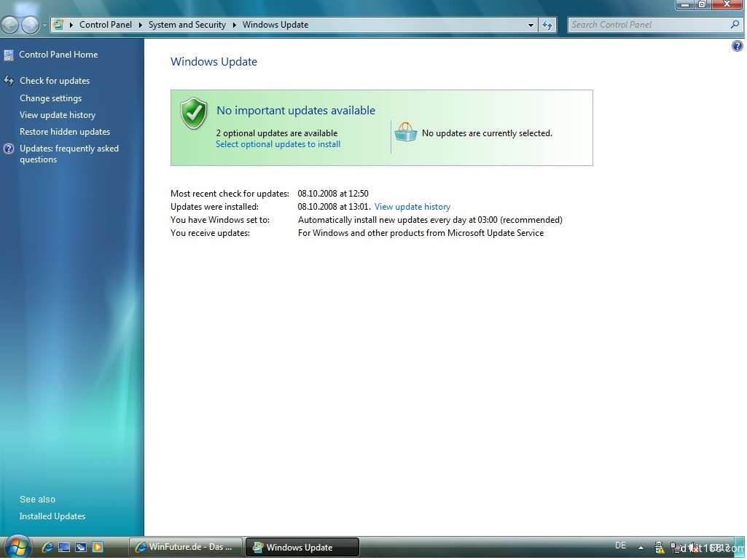
Task: Open Installed Updates under See also
Action: click(52, 516)
